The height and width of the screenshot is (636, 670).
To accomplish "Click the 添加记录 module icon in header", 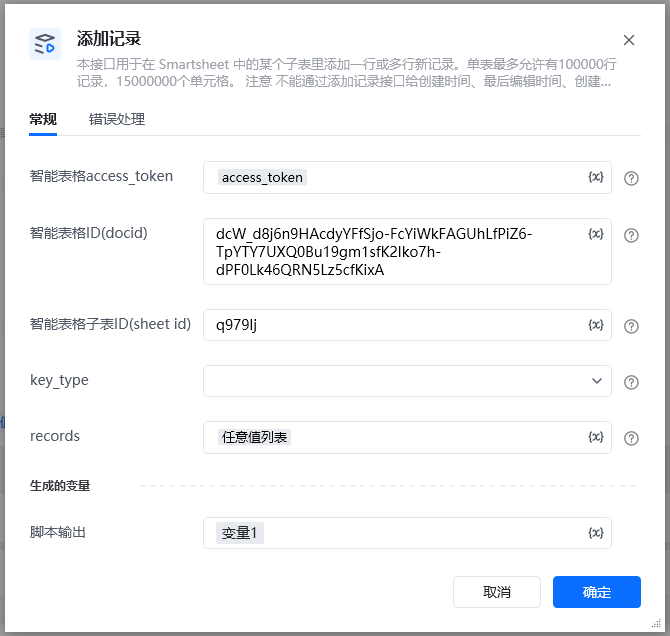I will [45, 44].
